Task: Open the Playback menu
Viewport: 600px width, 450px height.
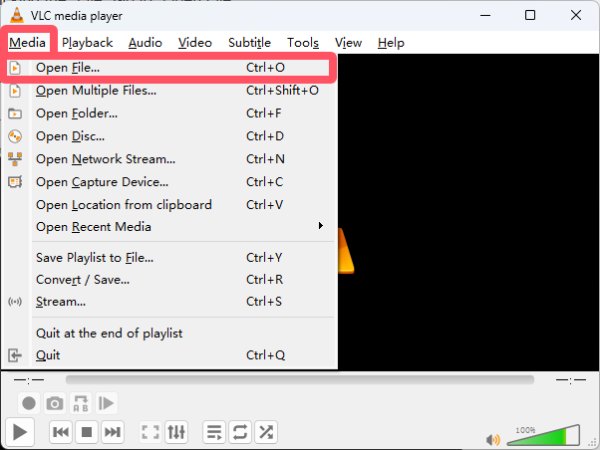Action: coord(88,42)
